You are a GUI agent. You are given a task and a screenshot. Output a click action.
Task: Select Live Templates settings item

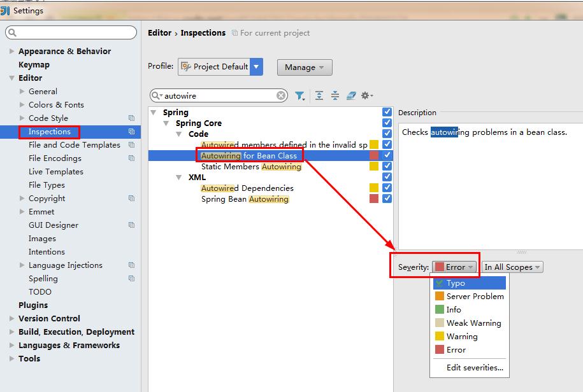point(56,172)
